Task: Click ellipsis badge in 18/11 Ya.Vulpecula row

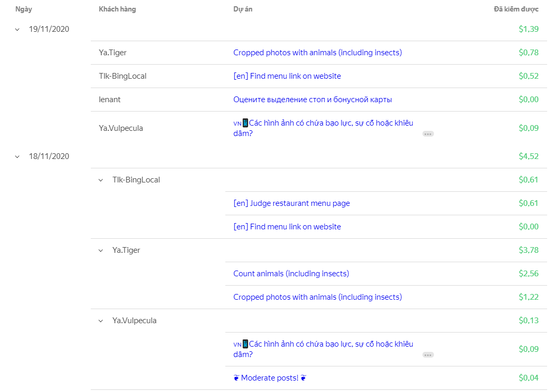Action: tap(428, 355)
